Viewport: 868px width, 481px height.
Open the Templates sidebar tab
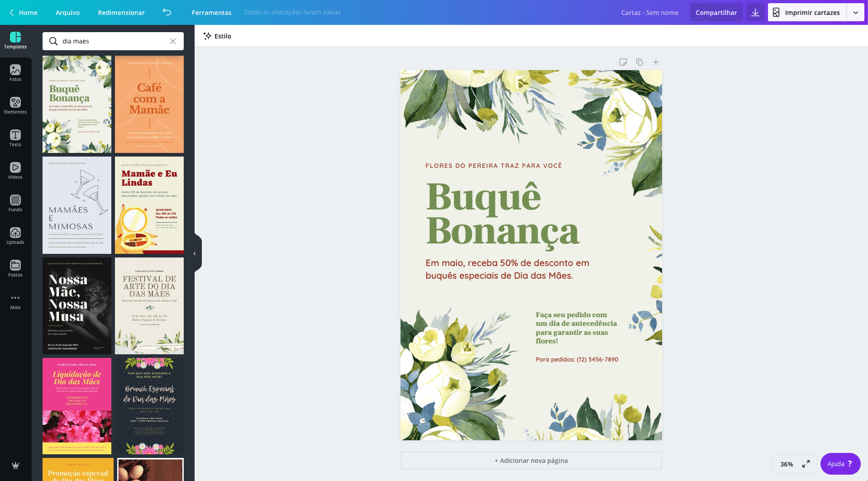click(x=15, y=41)
